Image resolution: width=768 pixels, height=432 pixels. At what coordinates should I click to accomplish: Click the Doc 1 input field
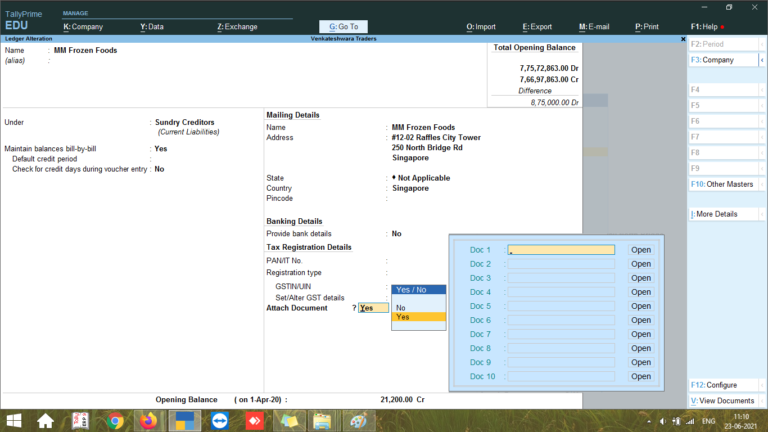(x=561, y=250)
